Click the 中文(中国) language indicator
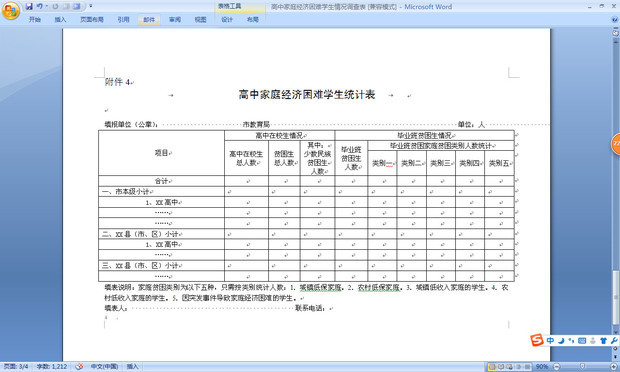Viewport: 620px width, 372px height. coord(104,367)
